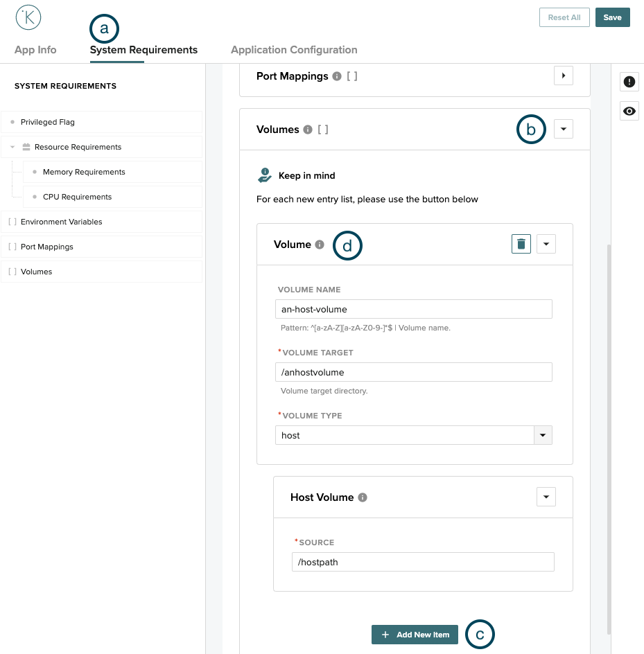Click the error exclamation icon on the right

[x=629, y=81]
